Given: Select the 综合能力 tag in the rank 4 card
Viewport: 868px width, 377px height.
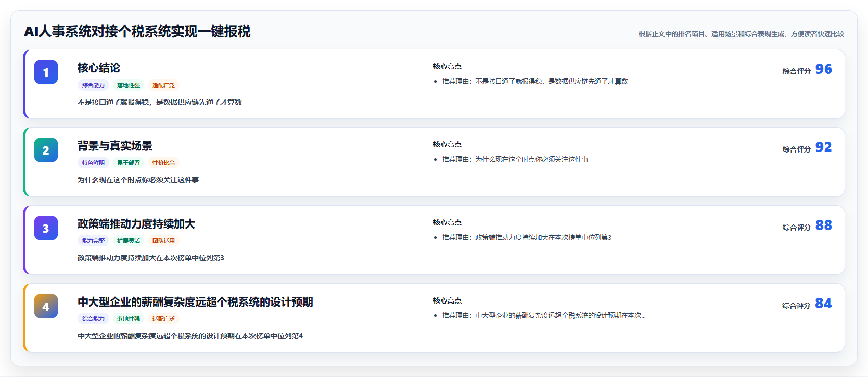Looking at the screenshot, I should [93, 319].
